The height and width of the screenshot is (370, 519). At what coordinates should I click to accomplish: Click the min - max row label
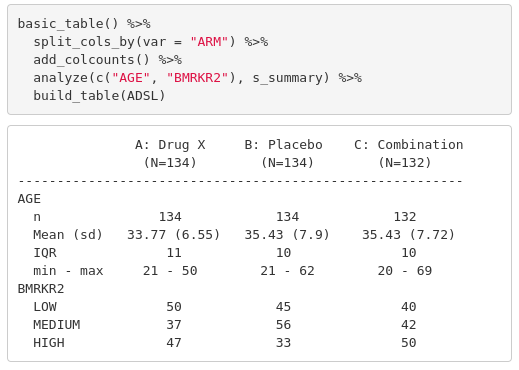coord(68,271)
